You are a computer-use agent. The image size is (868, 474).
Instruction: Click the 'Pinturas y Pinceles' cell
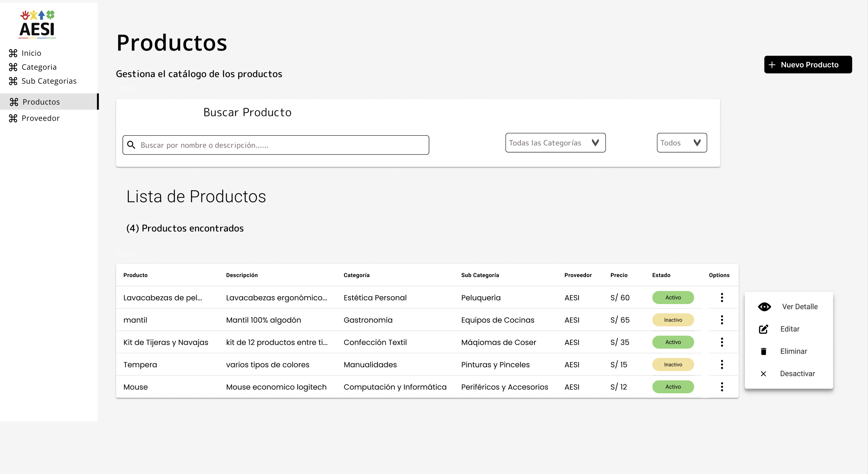[x=496, y=364]
